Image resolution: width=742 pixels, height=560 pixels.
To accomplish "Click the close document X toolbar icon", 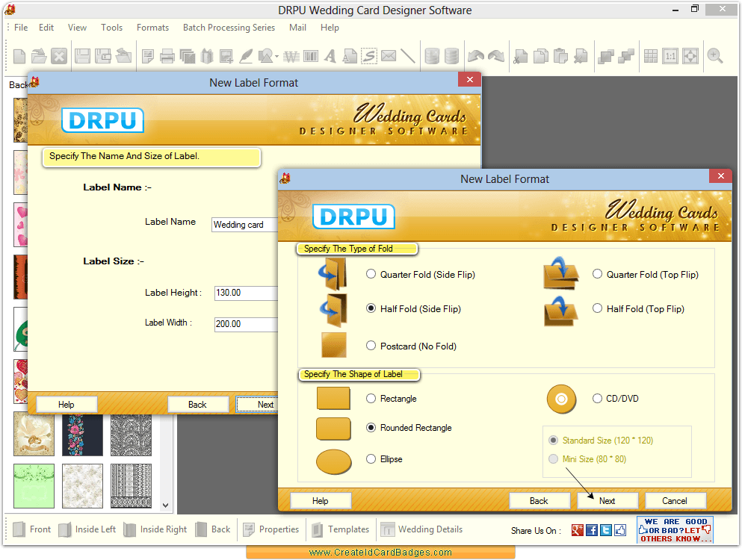I will tap(59, 56).
